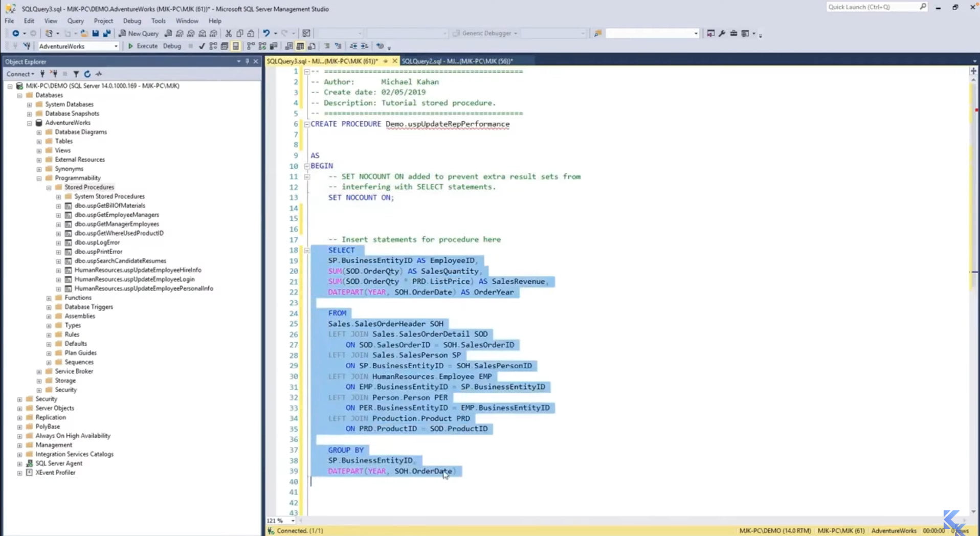The image size is (980, 536).
Task: Refresh the Object Explorer tree
Action: [87, 74]
